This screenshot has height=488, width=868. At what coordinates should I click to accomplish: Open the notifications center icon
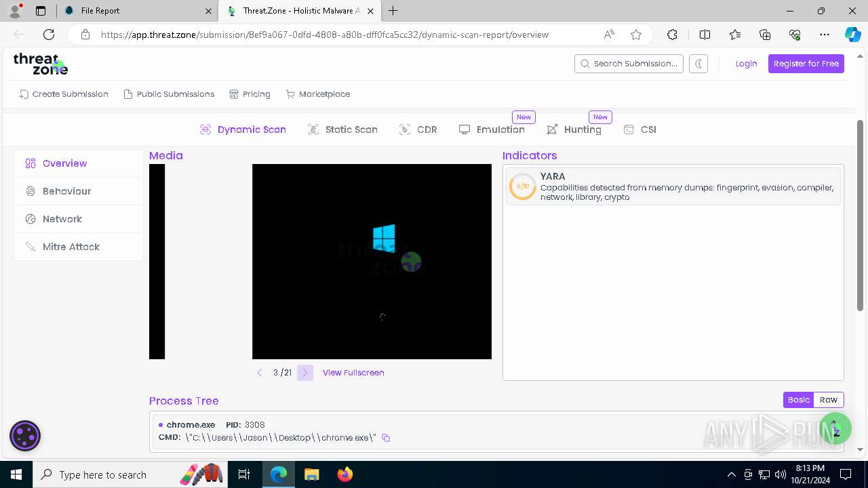[846, 474]
